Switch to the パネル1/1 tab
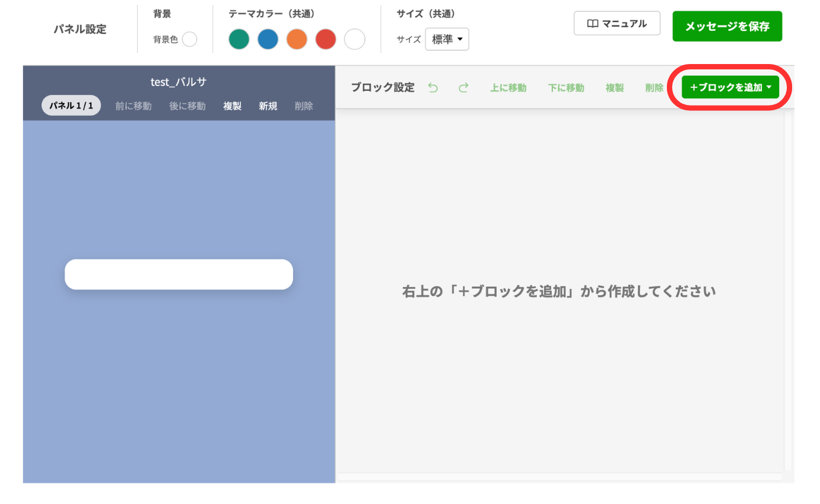This screenshot has height=504, width=820. click(x=71, y=106)
